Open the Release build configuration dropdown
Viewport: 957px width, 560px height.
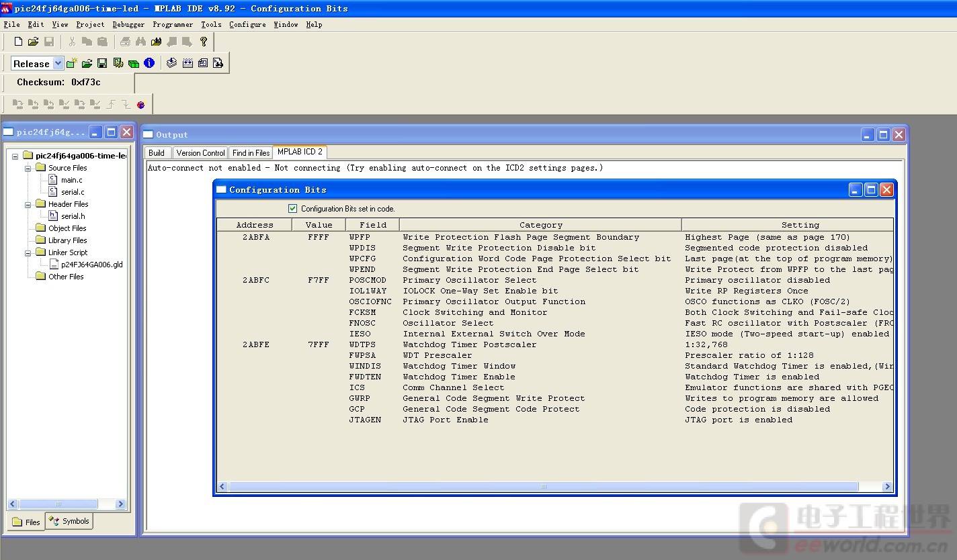point(58,63)
